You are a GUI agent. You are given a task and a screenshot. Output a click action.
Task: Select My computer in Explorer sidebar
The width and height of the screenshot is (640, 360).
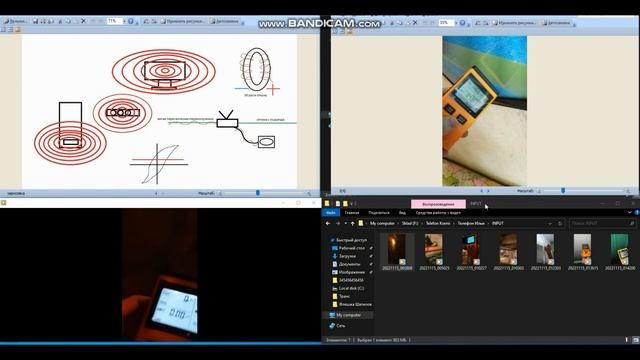tap(348, 315)
